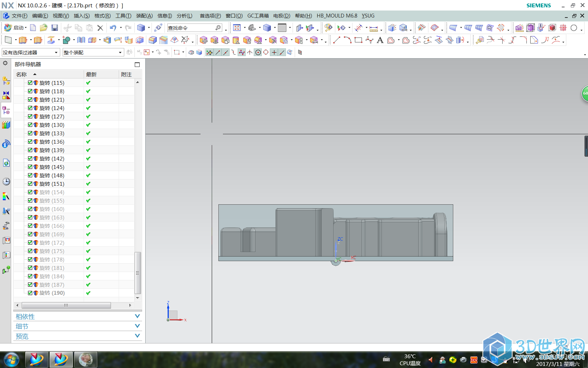The image size is (588, 368).
Task: Click the 查找命令 command search field
Action: click(195, 28)
